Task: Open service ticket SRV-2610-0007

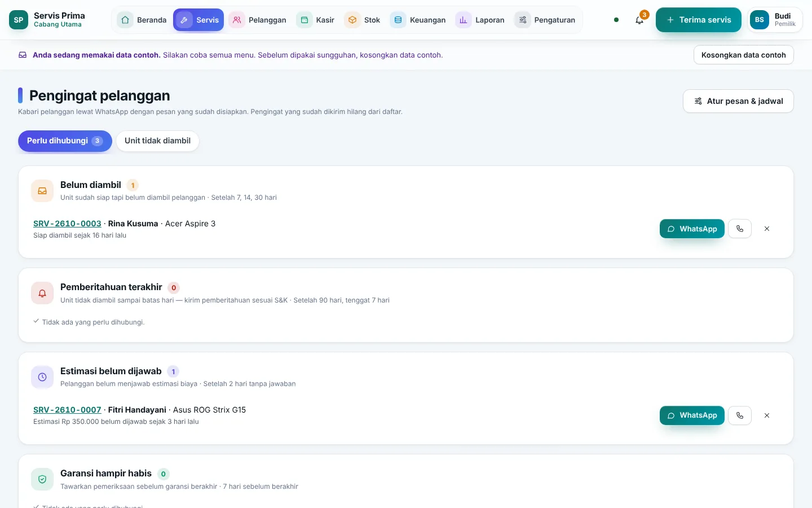Action: point(67,410)
